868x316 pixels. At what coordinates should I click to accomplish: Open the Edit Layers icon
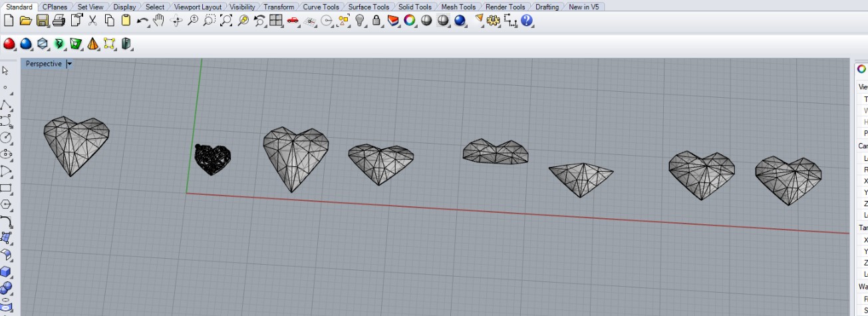point(393,21)
